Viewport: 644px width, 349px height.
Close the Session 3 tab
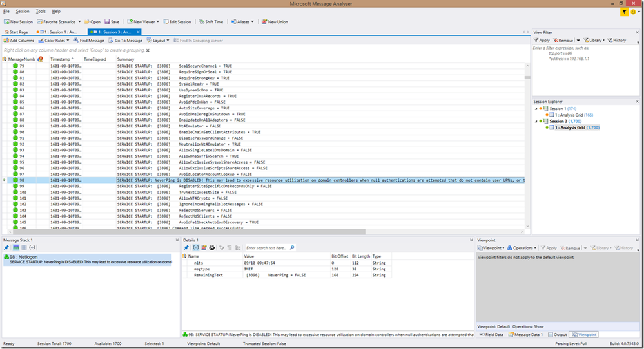[x=138, y=32]
